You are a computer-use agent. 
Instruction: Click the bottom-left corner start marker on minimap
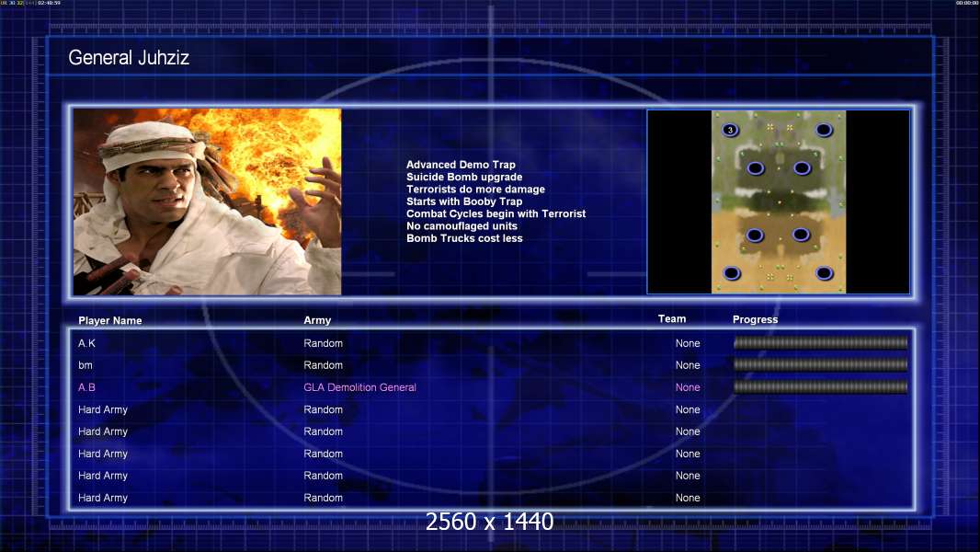[x=732, y=273]
